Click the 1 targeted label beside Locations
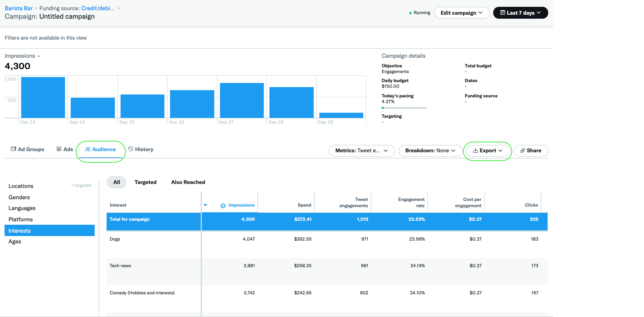 [81, 185]
